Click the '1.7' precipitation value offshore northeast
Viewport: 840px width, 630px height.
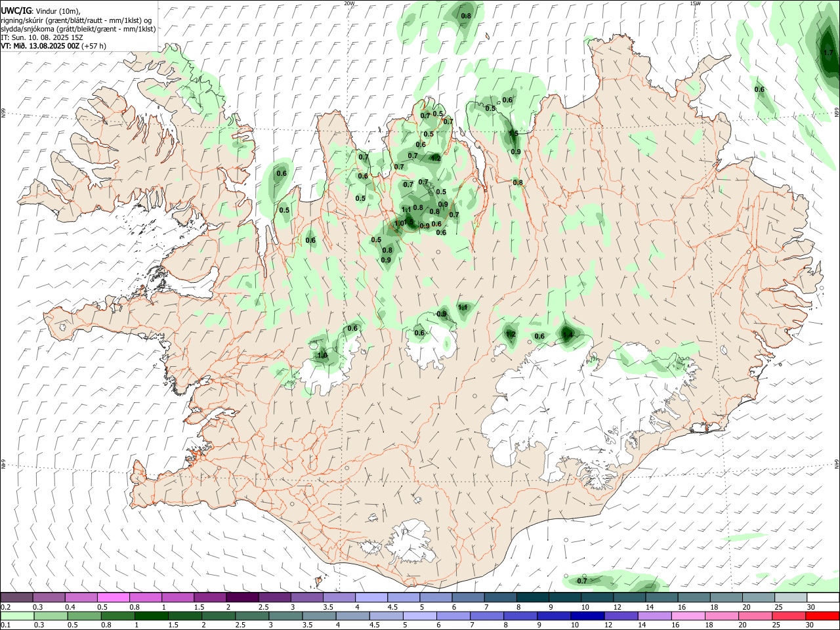tap(828, 52)
